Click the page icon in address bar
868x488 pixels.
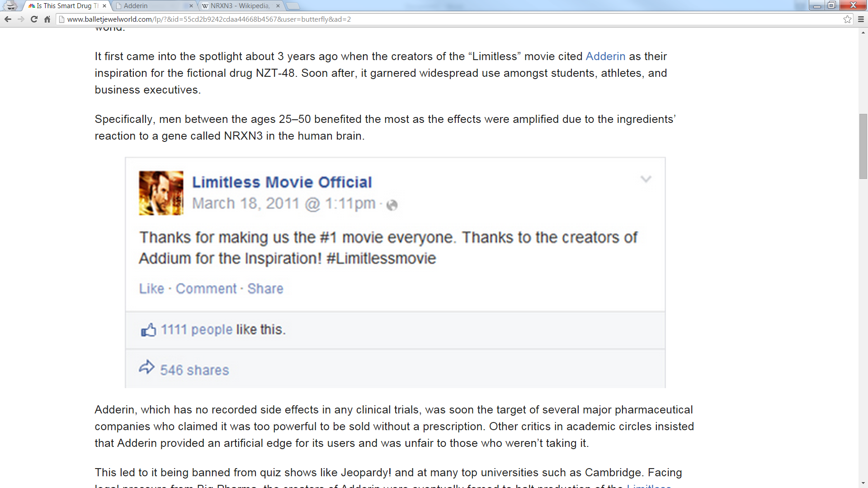tap(62, 19)
